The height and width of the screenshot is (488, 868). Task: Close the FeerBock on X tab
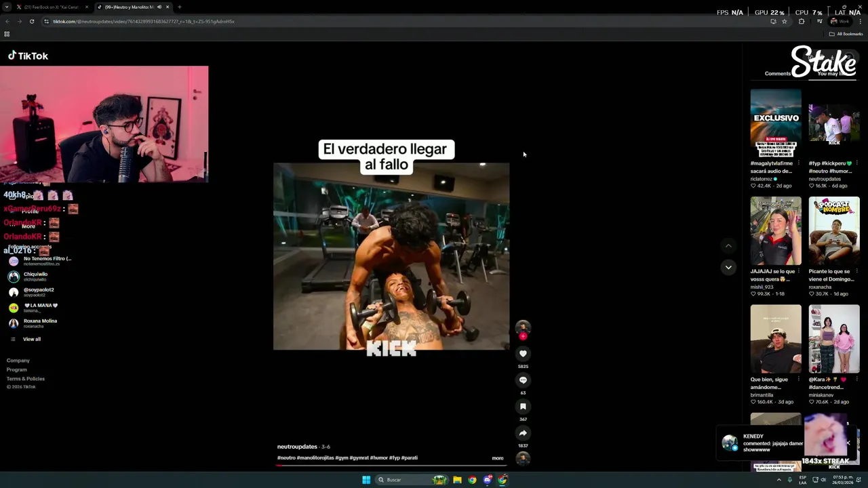pos(86,7)
